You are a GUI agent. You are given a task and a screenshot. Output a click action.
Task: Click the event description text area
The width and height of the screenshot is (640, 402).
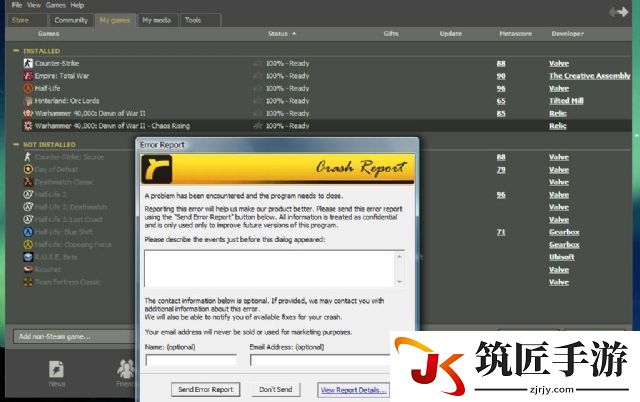(x=270, y=269)
